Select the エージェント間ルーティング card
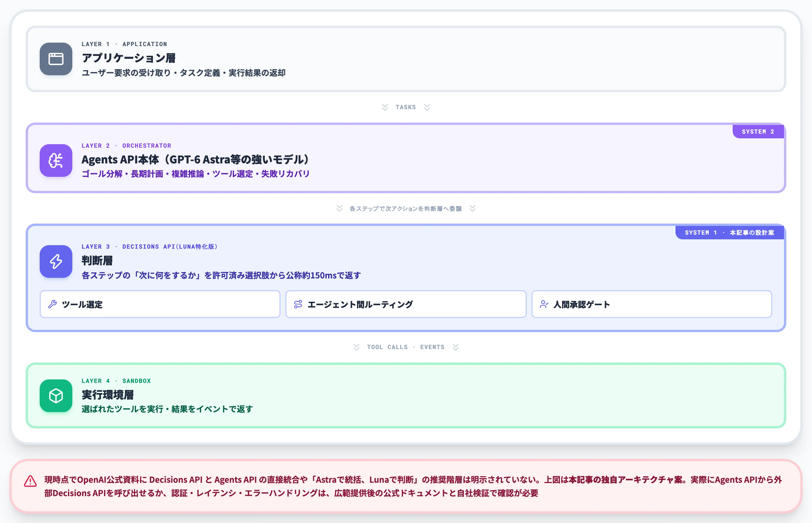The image size is (812, 523). coord(406,304)
